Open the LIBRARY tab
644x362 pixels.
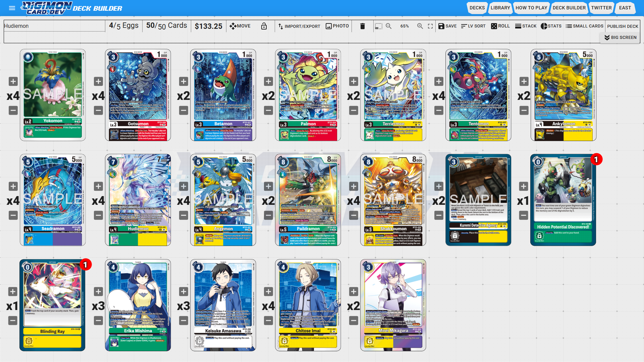(500, 8)
